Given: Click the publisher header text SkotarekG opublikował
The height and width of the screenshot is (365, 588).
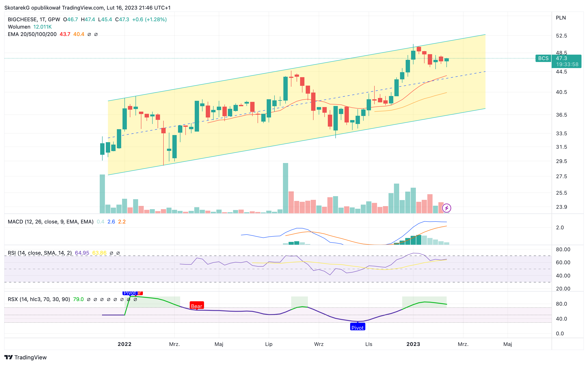Looking at the screenshot, I should [x=32, y=8].
